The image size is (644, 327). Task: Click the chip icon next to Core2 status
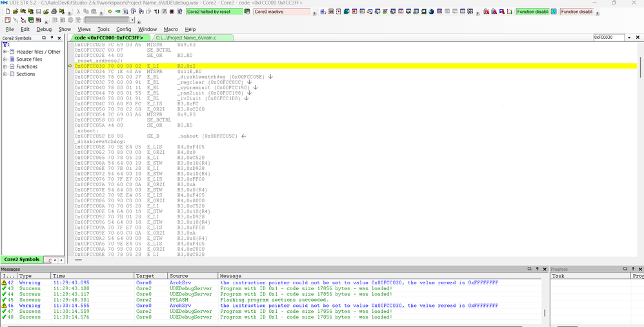[247, 12]
